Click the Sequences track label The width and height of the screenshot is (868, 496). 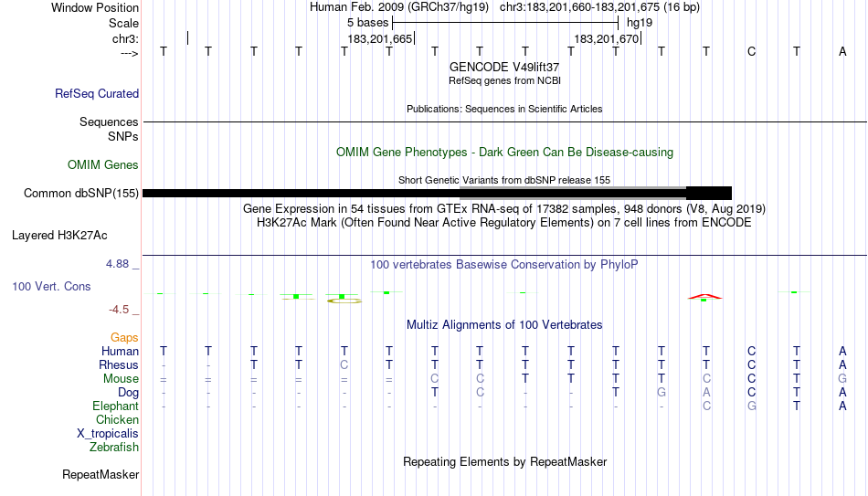(x=109, y=121)
